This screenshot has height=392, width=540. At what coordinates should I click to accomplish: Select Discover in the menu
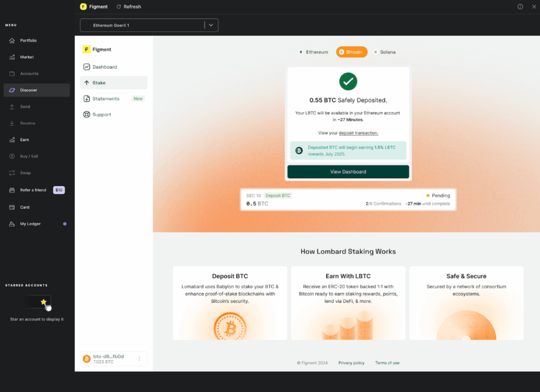coord(36,90)
